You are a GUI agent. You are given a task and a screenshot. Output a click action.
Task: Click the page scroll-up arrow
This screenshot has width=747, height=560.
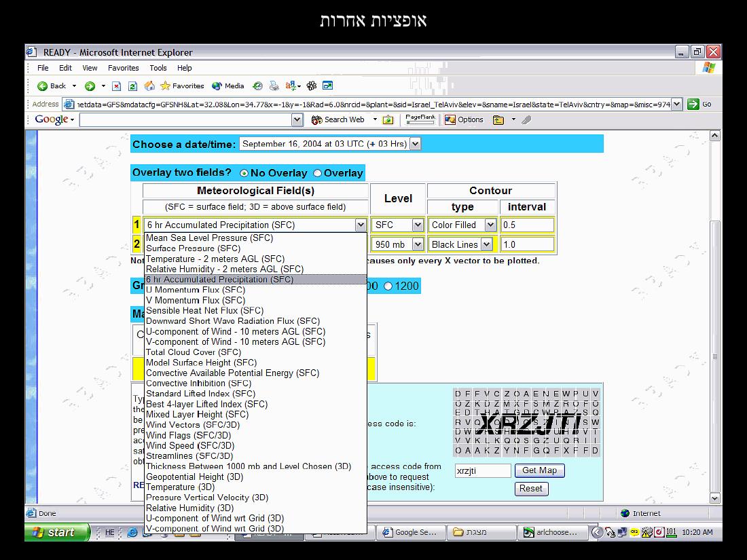point(714,136)
